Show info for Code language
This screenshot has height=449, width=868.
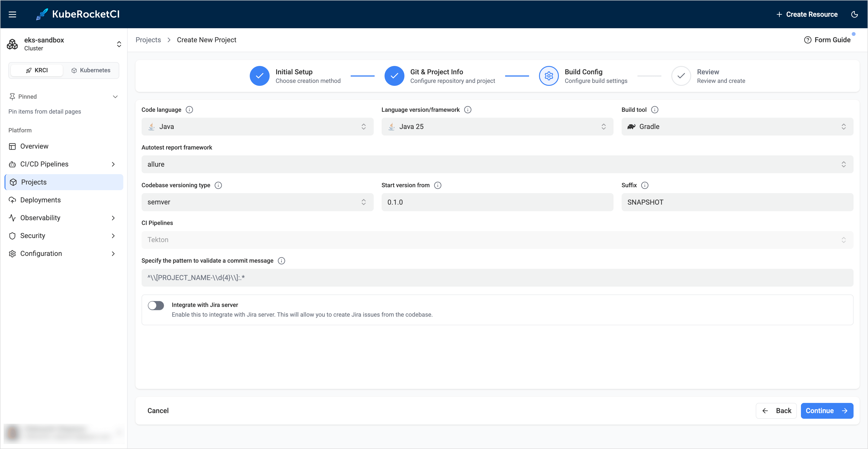tap(189, 110)
